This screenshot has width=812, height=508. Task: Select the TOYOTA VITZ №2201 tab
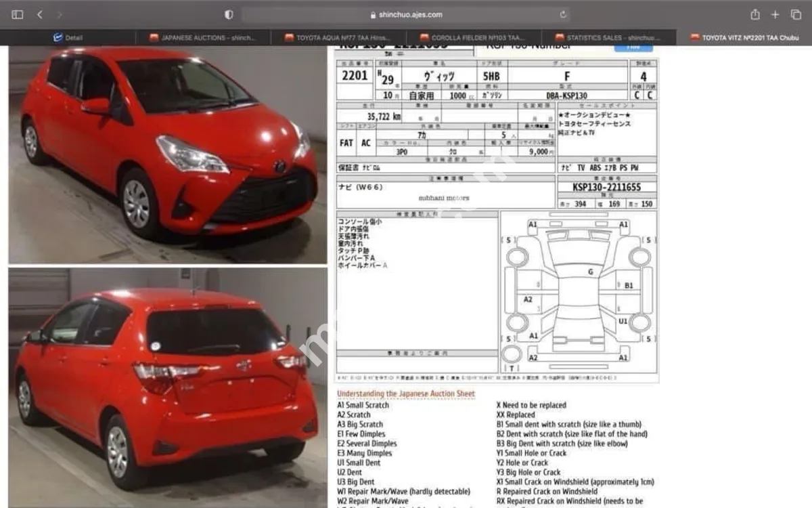pos(744,38)
